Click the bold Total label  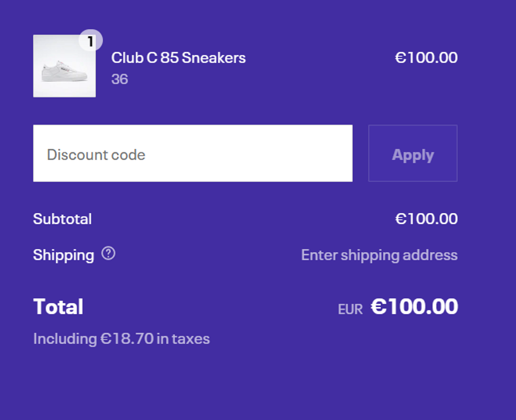[x=58, y=307]
